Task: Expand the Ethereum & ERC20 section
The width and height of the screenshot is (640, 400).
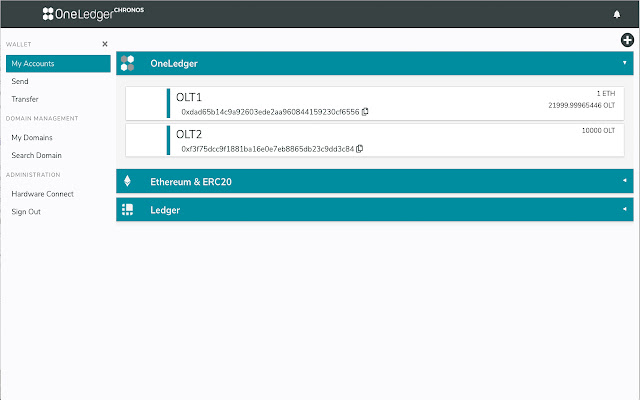Action: 624,180
